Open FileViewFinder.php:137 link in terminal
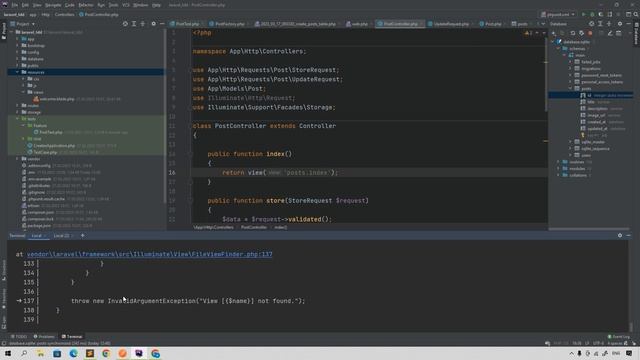Screen dimensions: 640x360 coord(149,254)
